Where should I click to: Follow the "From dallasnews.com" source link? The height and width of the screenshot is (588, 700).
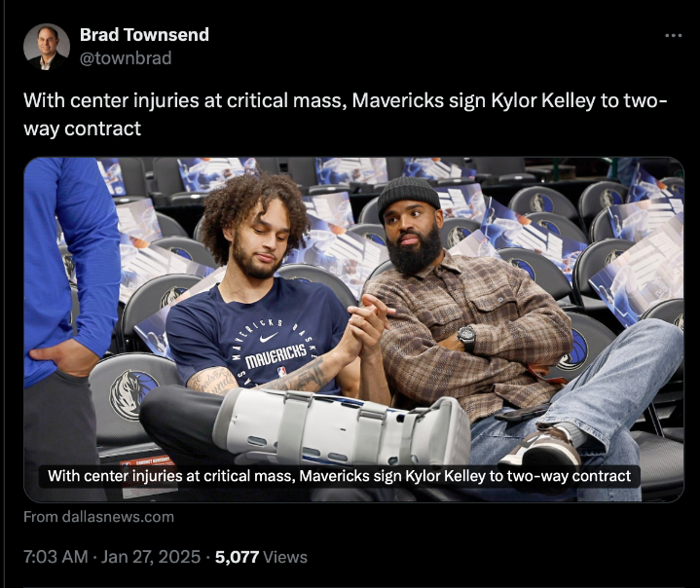pos(99,517)
